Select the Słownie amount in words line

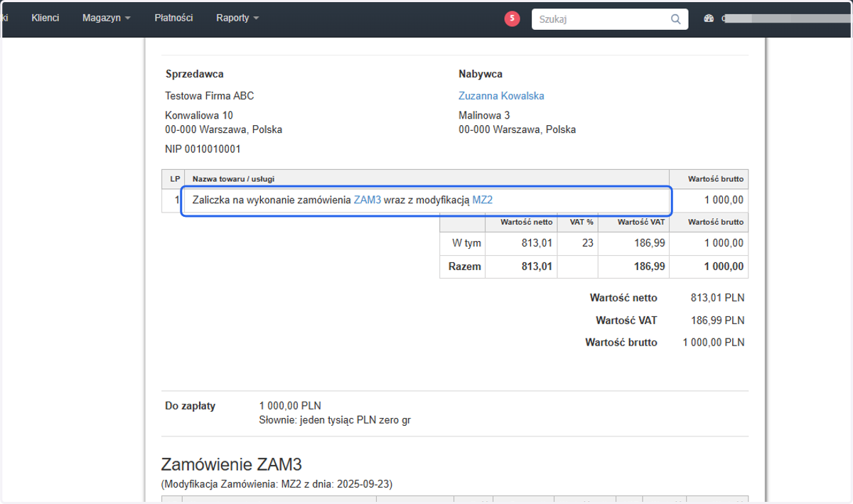tap(335, 420)
